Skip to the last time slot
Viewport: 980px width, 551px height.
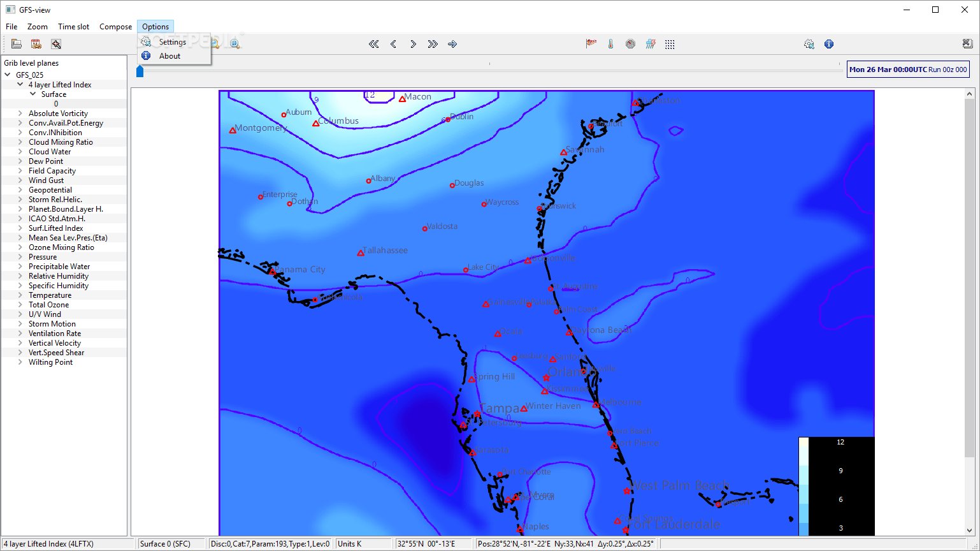[x=433, y=44]
